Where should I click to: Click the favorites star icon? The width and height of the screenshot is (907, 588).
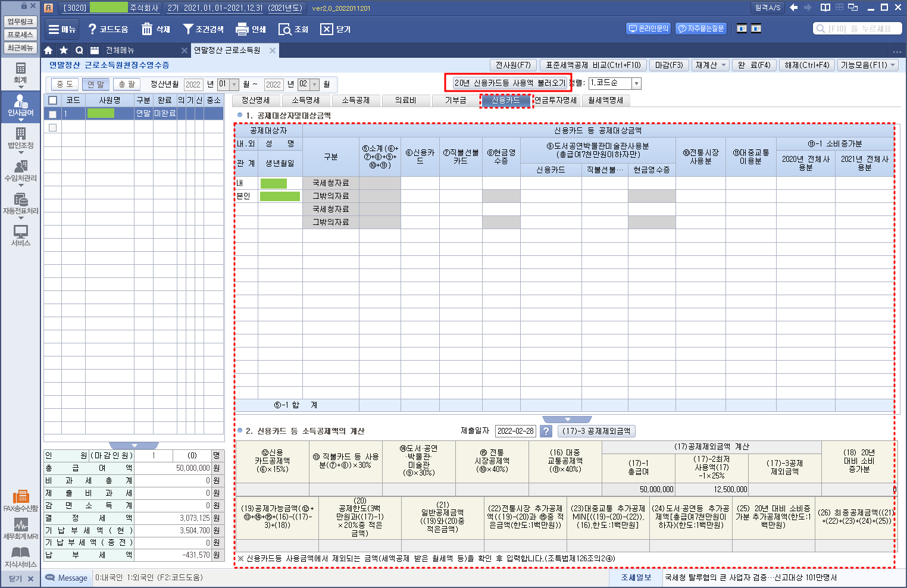click(x=64, y=51)
